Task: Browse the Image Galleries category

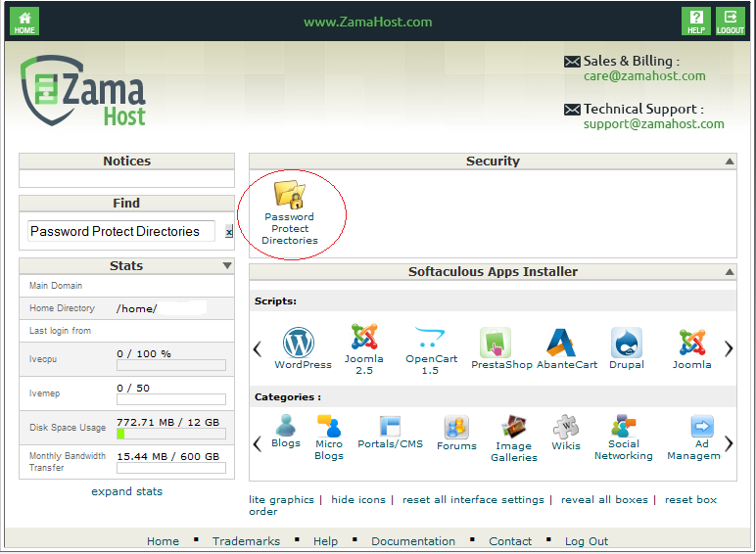Action: coord(514,427)
